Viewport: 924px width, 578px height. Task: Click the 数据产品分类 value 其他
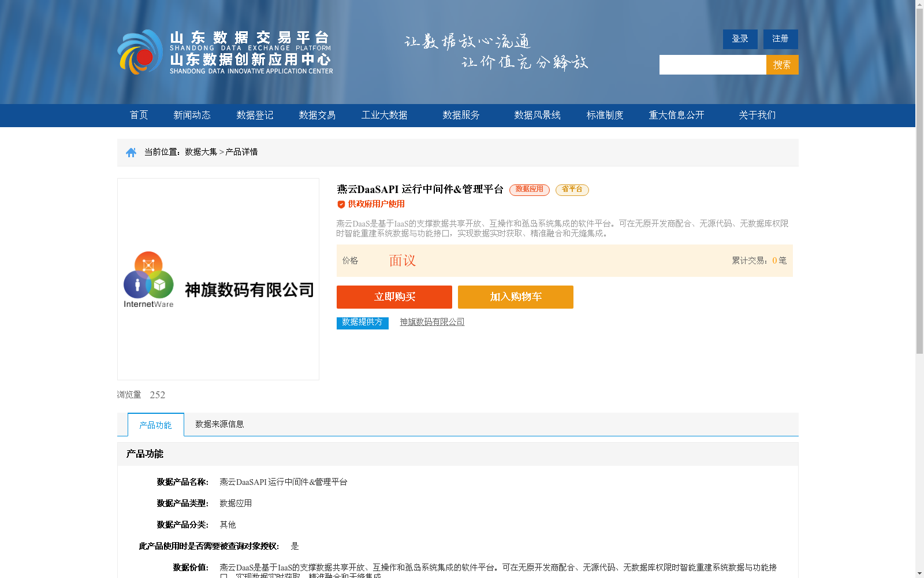click(x=228, y=525)
